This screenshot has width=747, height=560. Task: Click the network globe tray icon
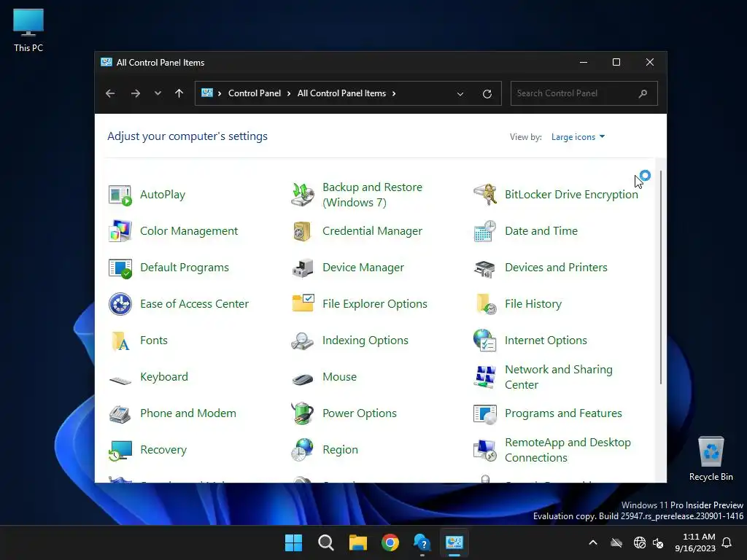(639, 542)
